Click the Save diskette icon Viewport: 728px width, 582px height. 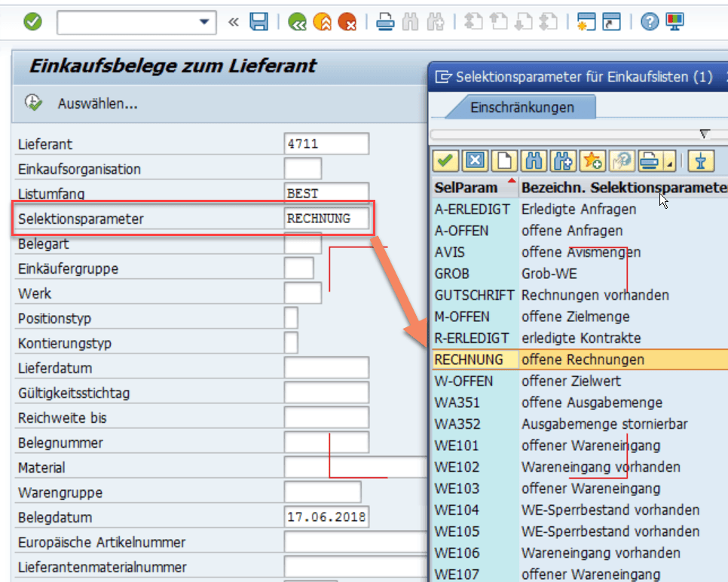click(258, 22)
